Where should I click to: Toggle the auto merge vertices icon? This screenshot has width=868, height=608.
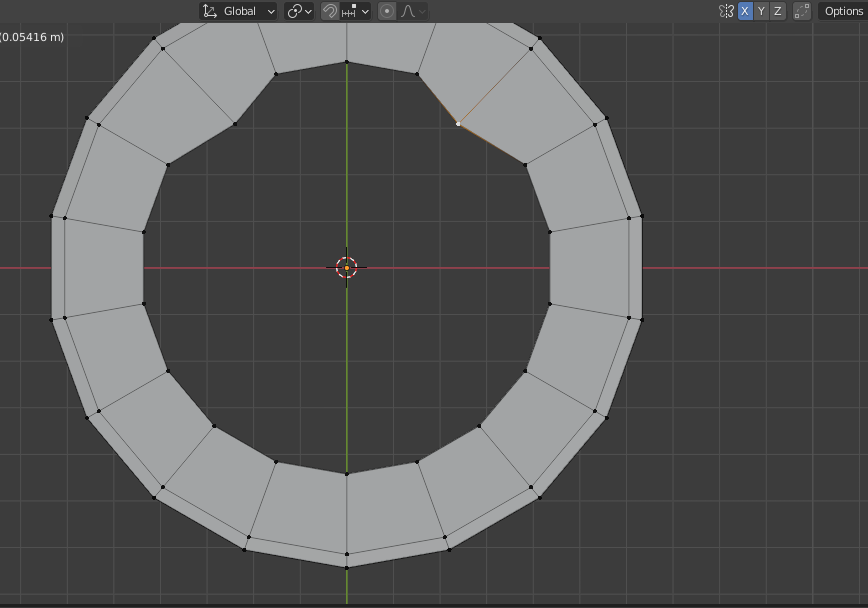click(802, 11)
